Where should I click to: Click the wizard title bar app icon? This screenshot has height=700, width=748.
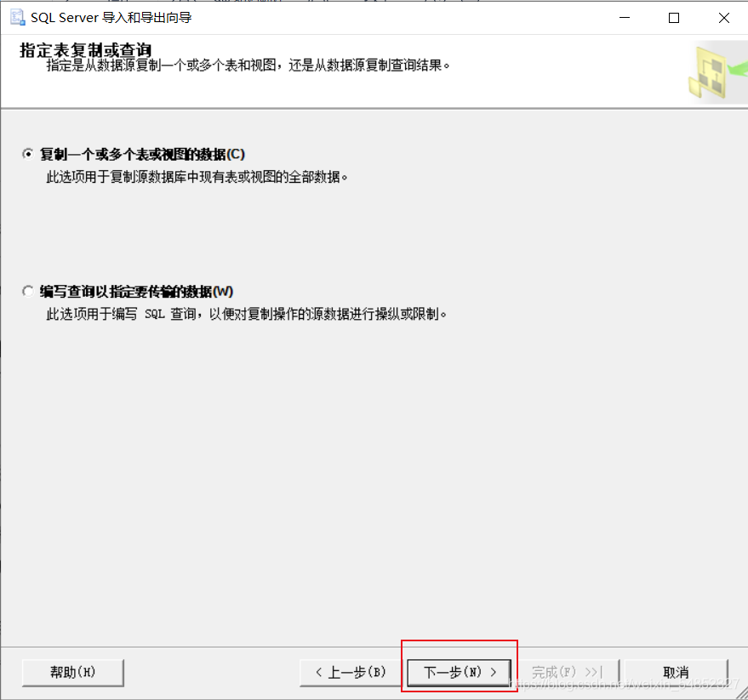18,17
